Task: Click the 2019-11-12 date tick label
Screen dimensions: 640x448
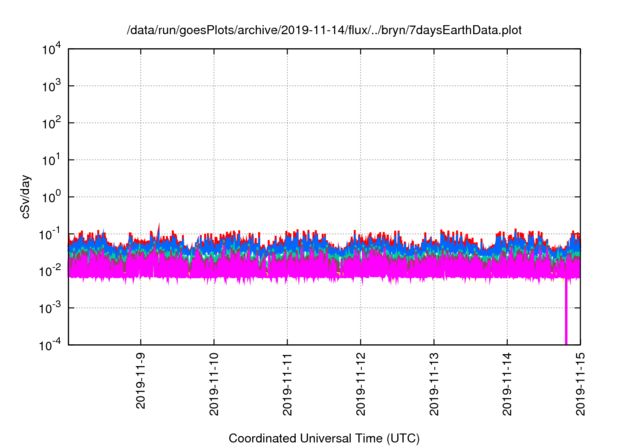Action: pyautogui.click(x=360, y=384)
